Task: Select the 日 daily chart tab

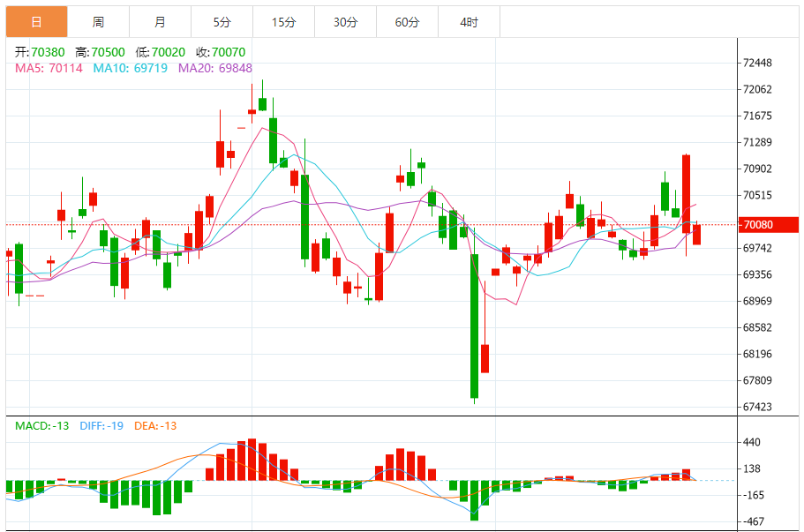Action: click(x=36, y=22)
